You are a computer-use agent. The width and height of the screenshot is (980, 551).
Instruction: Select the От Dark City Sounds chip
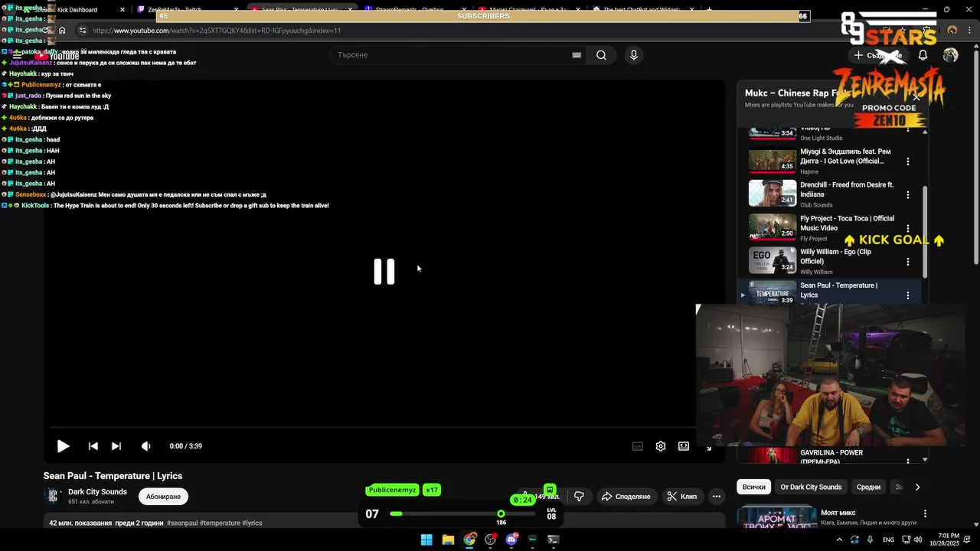coord(811,487)
